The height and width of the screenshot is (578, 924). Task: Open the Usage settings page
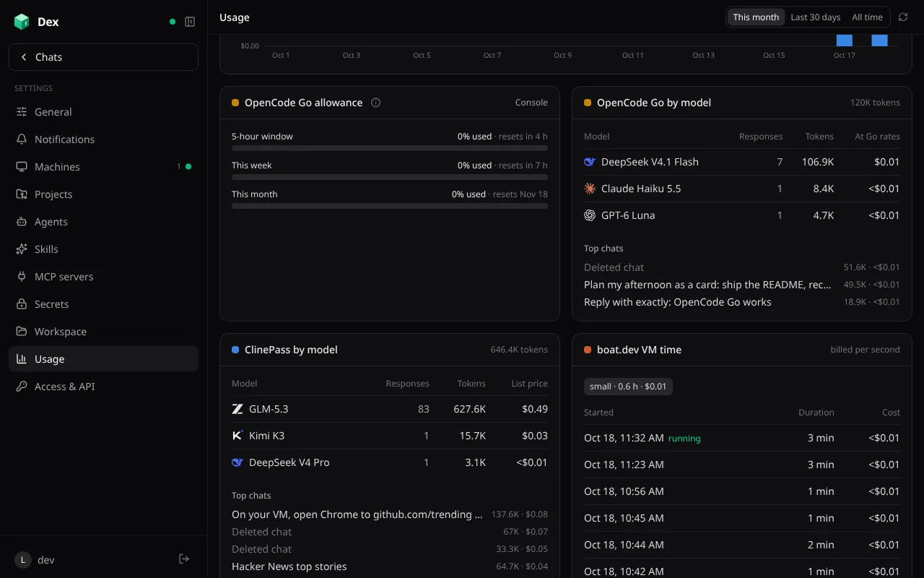(103, 359)
